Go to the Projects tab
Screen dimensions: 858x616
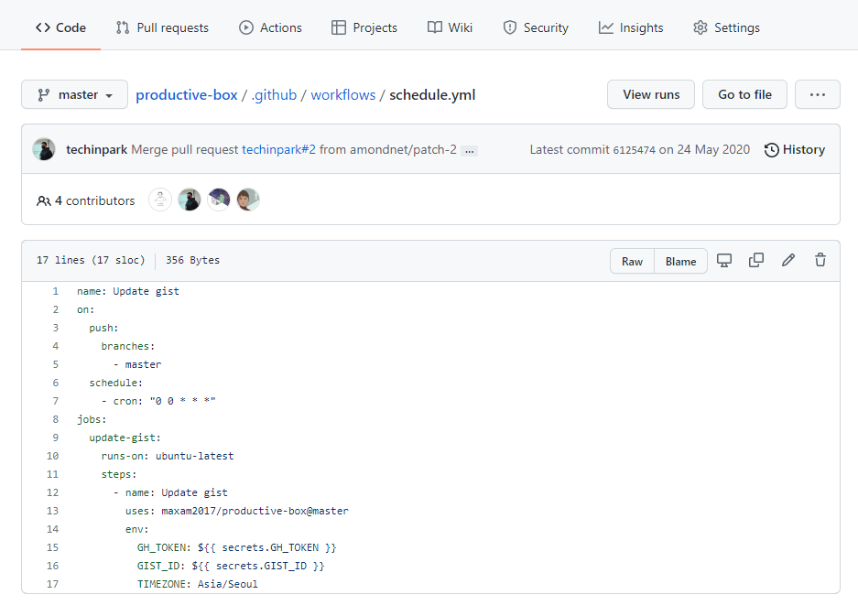(364, 27)
